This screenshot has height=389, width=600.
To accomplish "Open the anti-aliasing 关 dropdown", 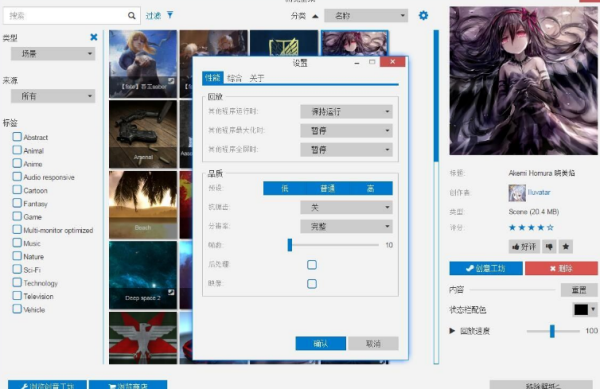I will (x=346, y=207).
